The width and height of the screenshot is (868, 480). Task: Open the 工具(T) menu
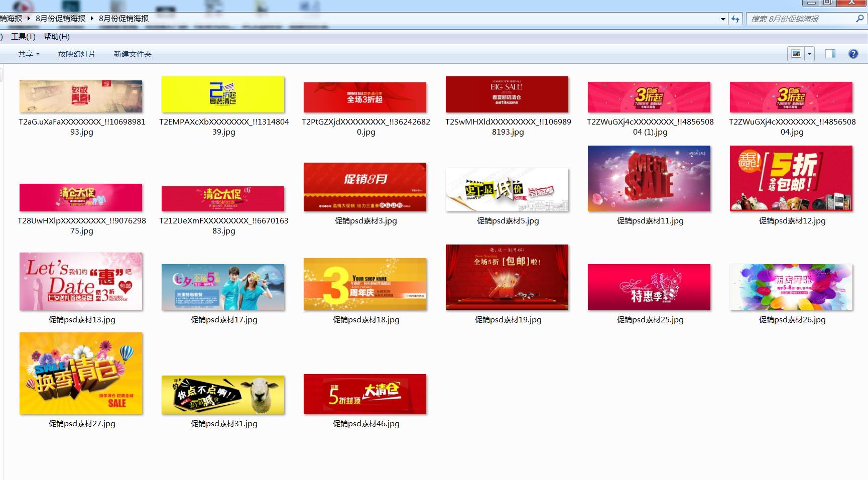point(23,37)
